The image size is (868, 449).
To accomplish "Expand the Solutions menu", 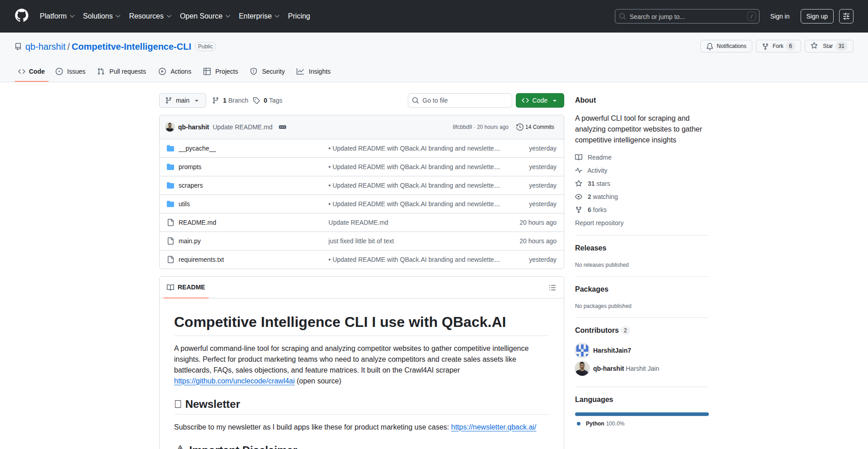I will [102, 16].
